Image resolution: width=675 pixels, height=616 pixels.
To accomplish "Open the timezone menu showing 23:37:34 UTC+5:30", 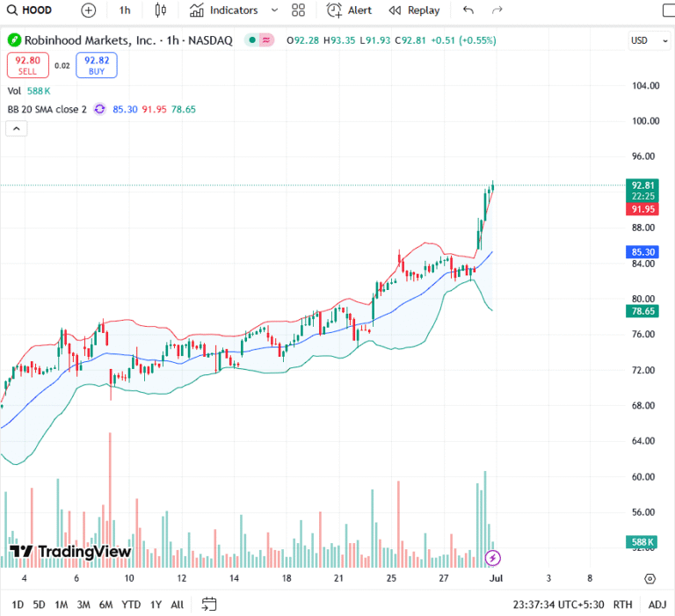I will click(558, 605).
